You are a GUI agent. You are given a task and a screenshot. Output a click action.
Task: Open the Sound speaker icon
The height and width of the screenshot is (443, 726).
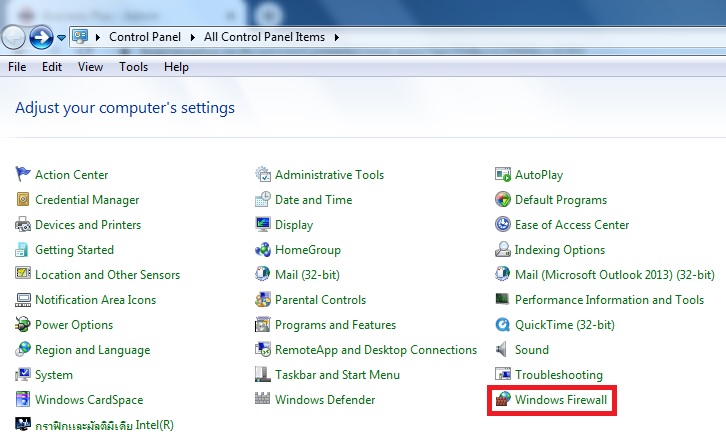(501, 349)
